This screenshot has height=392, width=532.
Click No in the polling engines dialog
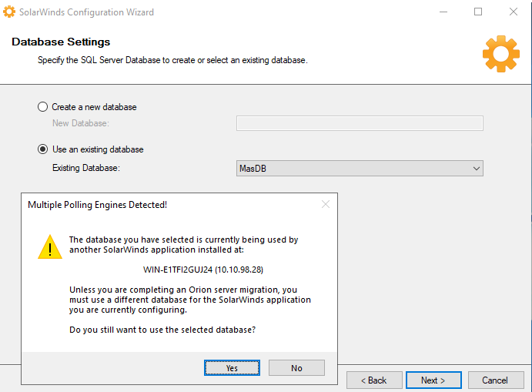[x=296, y=368]
